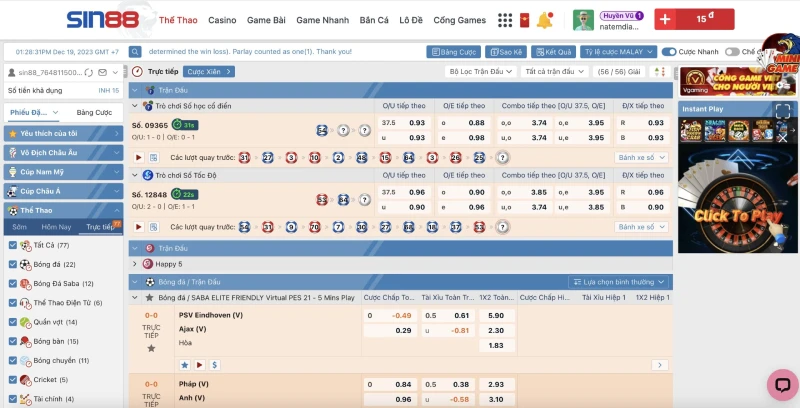Image resolution: width=800 pixels, height=408 pixels.
Task: Toggle Quần vợt (14) checkbox
Action: point(13,322)
